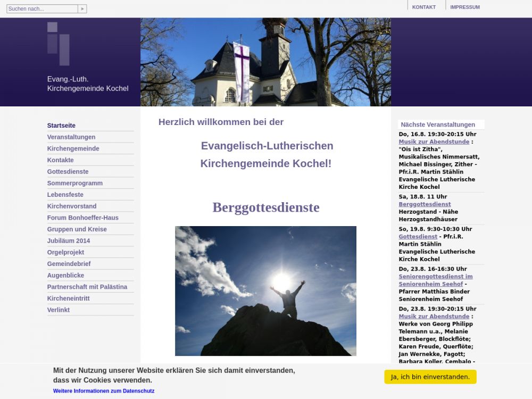The width and height of the screenshot is (532, 399).
Task: Open Veranstaltungen from the sidebar
Action: (x=71, y=137)
